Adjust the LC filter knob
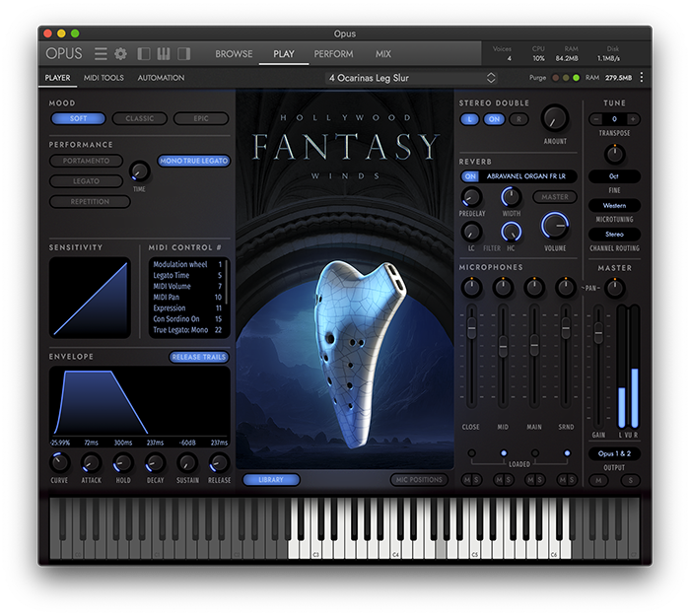 (x=471, y=232)
